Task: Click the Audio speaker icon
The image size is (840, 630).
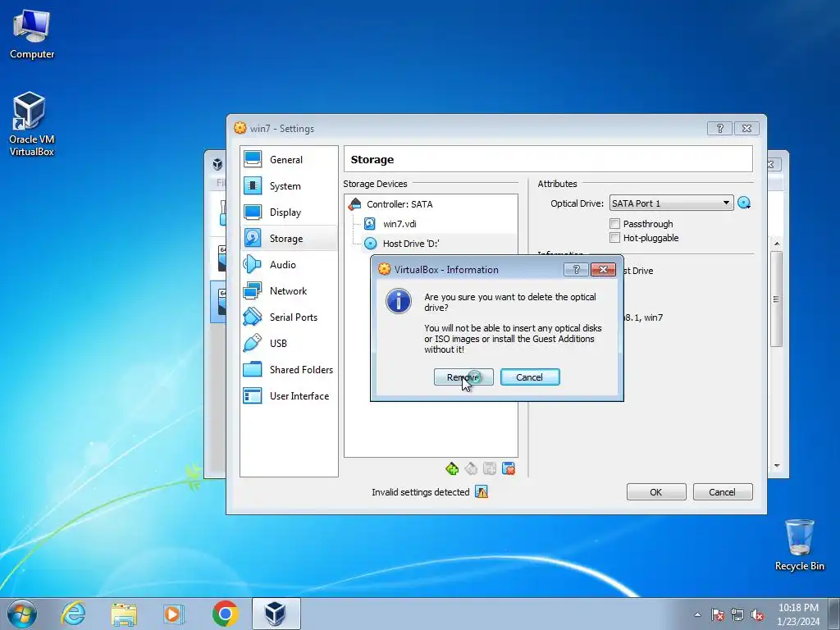Action: click(x=253, y=264)
